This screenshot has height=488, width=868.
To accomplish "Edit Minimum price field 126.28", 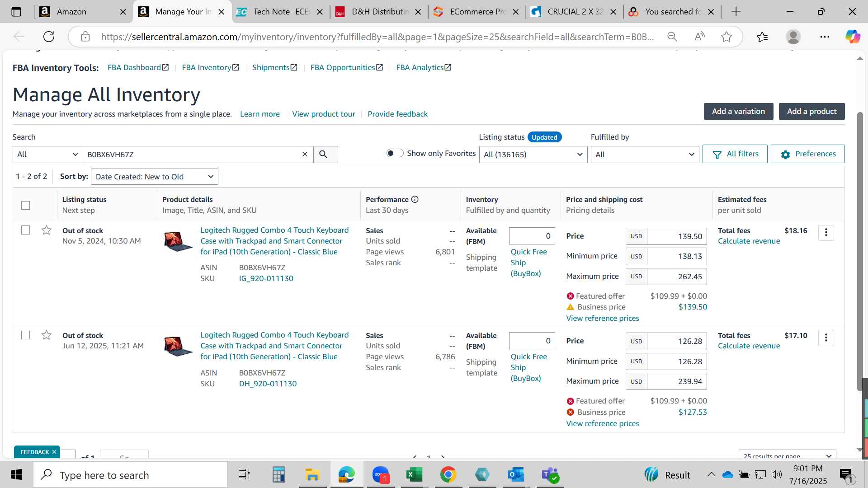I will pos(676,361).
